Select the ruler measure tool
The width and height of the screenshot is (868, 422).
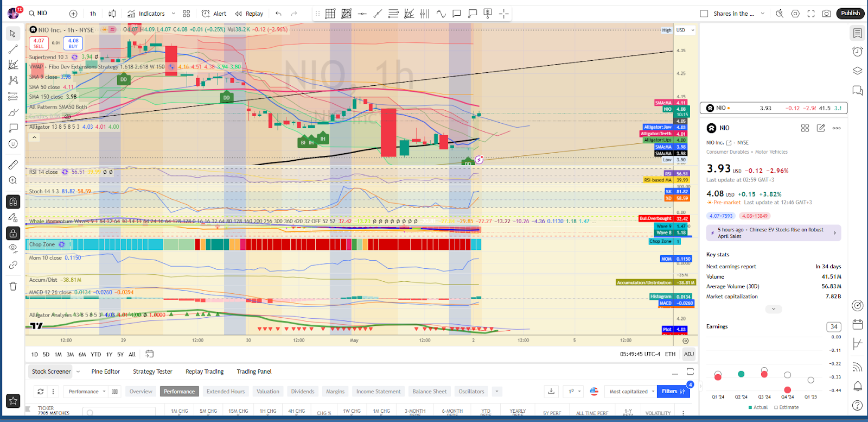click(13, 165)
